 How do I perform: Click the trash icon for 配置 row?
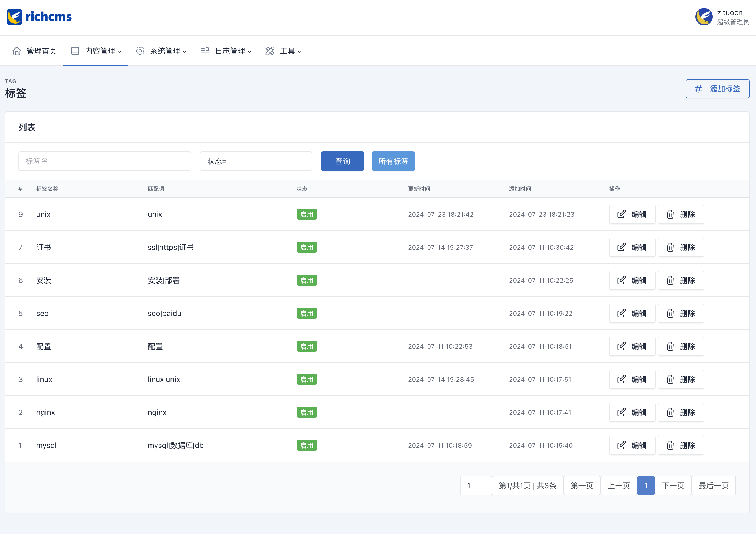pyautogui.click(x=670, y=346)
